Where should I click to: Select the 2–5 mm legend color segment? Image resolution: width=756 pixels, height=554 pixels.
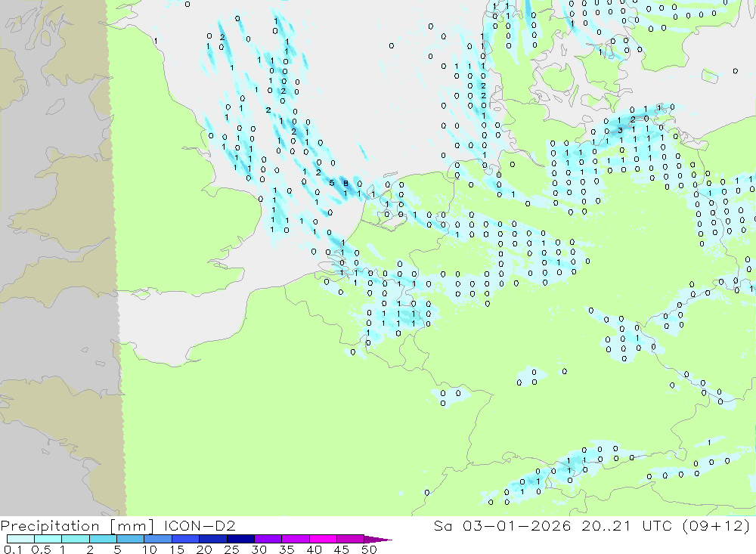(x=103, y=539)
